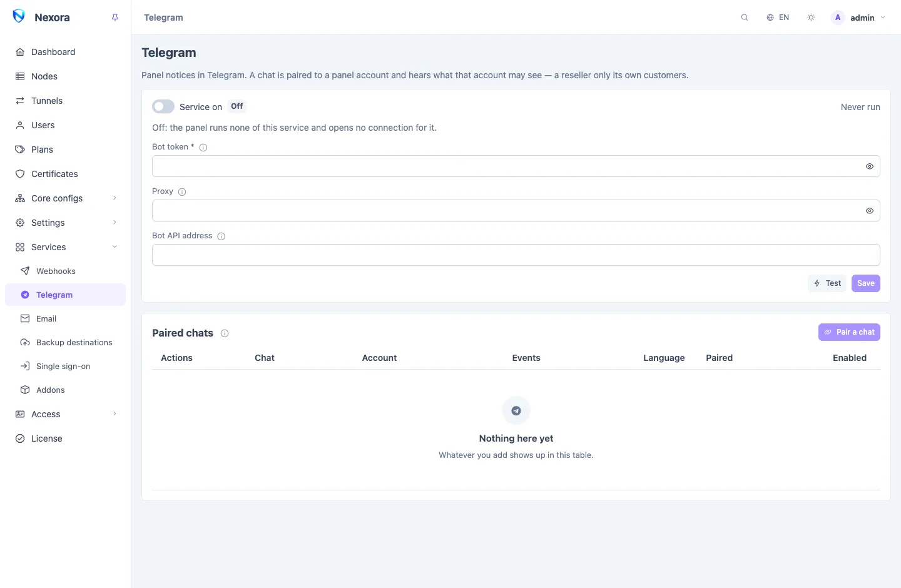Click the "Never run" status text

(860, 107)
